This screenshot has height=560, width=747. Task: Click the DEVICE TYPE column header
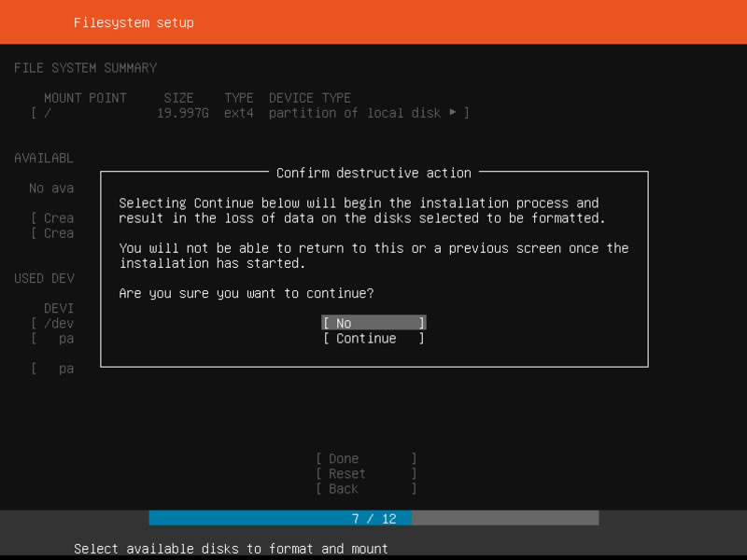click(310, 98)
